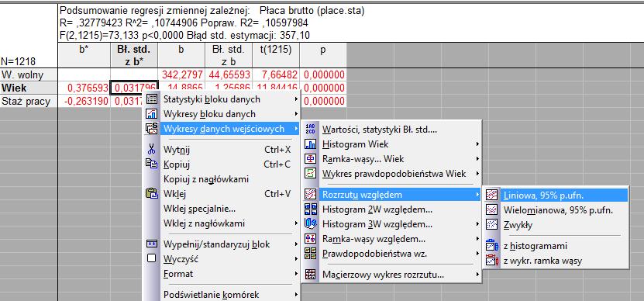Click the copy icon beside Kopiuj

coord(152,164)
